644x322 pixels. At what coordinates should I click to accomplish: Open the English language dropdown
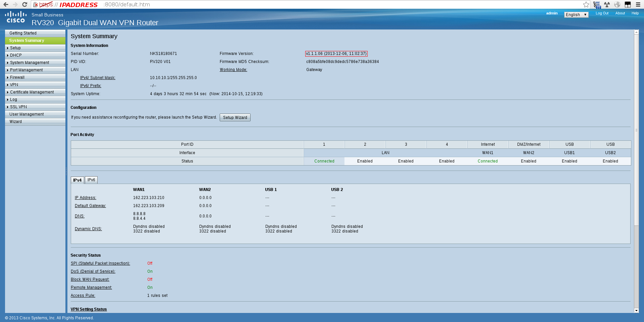point(576,15)
